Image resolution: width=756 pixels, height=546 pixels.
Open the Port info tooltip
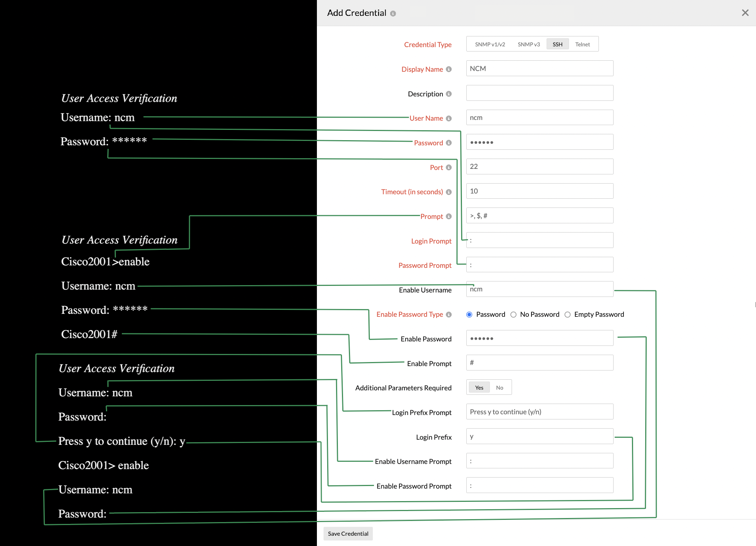click(x=449, y=167)
